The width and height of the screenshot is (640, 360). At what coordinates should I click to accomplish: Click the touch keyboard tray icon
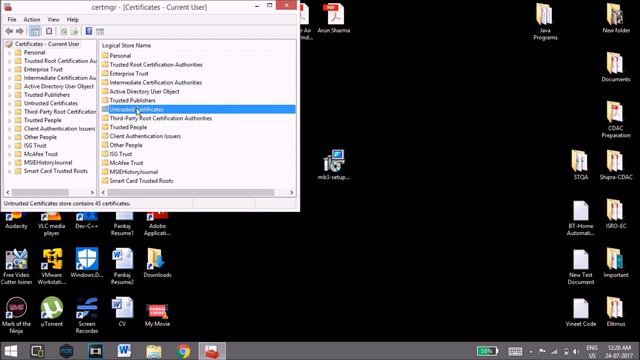(515, 351)
